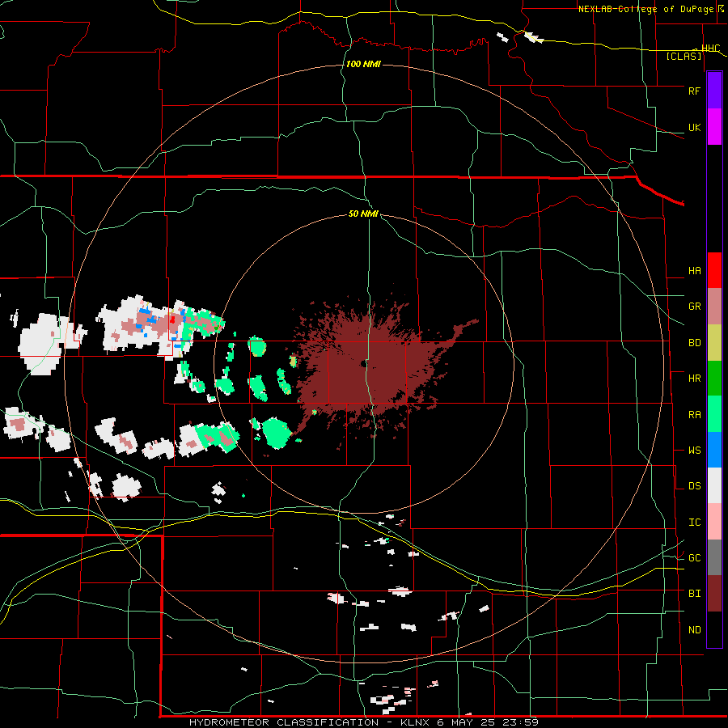728x728 pixels.
Task: Click the "HYDROMETEOR CLASSIFICATION" title at bottom
Action: pyautogui.click(x=283, y=722)
